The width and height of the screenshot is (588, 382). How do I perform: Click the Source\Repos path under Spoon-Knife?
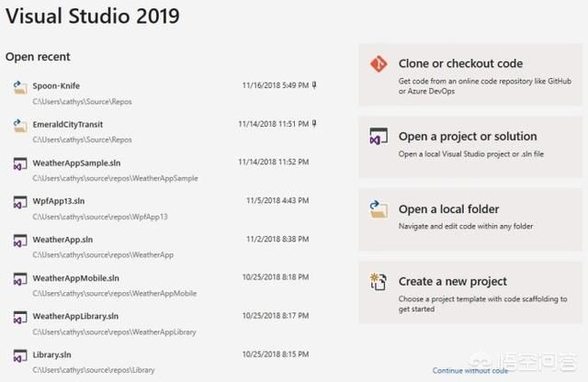[x=82, y=102]
